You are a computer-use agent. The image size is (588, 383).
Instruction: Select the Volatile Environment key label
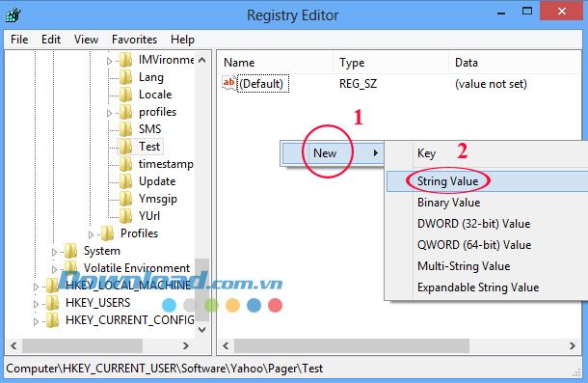pyautogui.click(x=137, y=268)
